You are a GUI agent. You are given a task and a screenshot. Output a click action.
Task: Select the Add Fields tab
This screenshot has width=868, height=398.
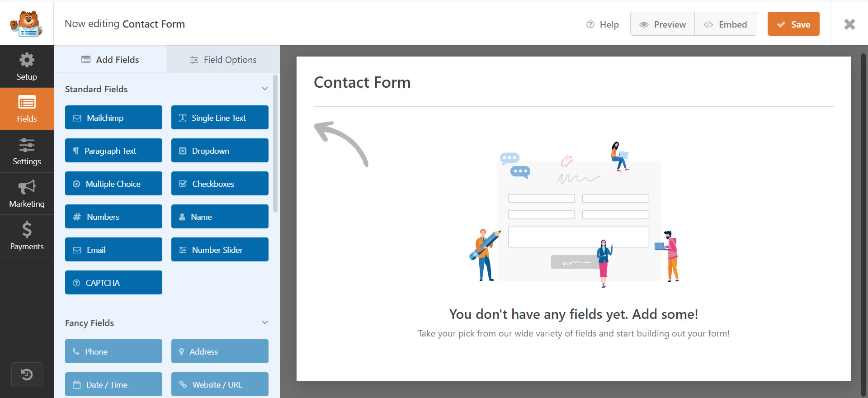pyautogui.click(x=110, y=60)
